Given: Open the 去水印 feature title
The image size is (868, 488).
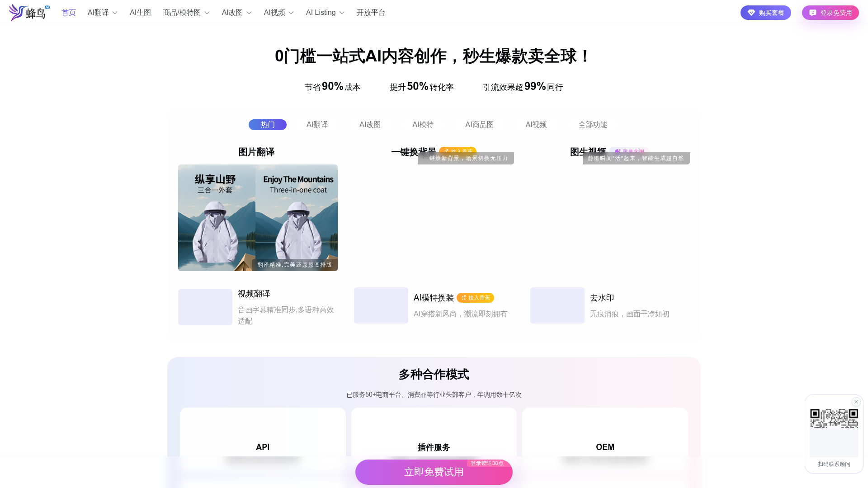Looking at the screenshot, I should 602,298.
